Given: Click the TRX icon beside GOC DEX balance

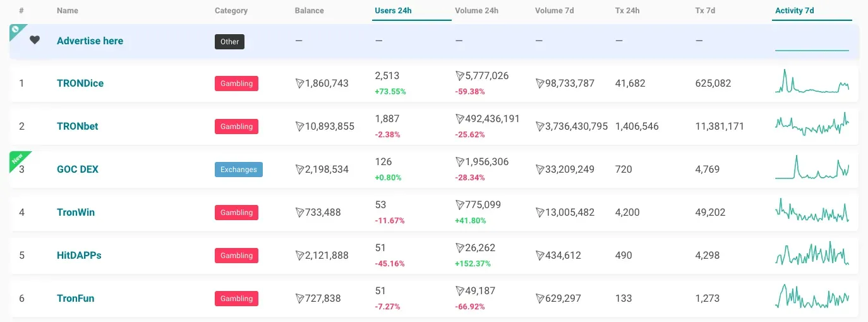Looking at the screenshot, I should coord(299,170).
